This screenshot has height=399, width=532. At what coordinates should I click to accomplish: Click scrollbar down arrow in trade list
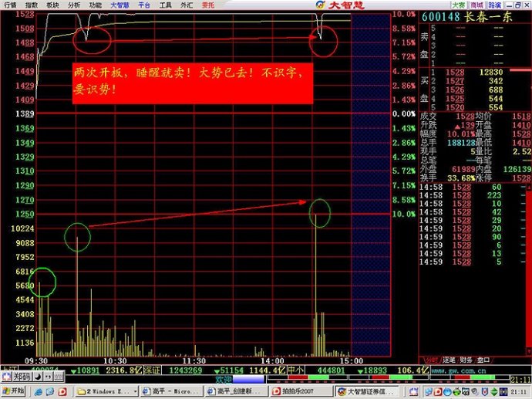pyautogui.click(x=529, y=350)
